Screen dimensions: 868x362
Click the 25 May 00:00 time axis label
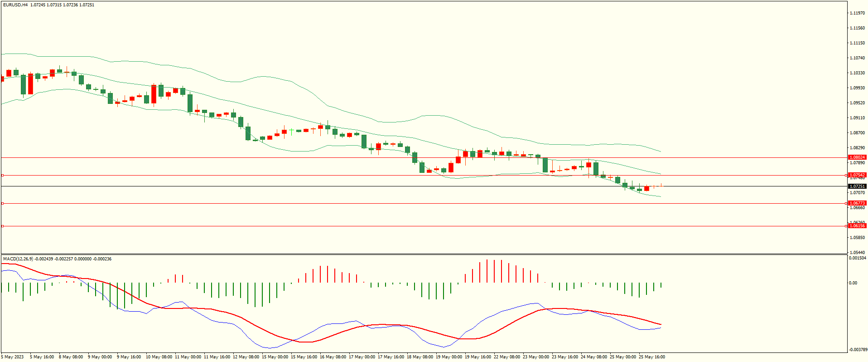tap(622, 357)
